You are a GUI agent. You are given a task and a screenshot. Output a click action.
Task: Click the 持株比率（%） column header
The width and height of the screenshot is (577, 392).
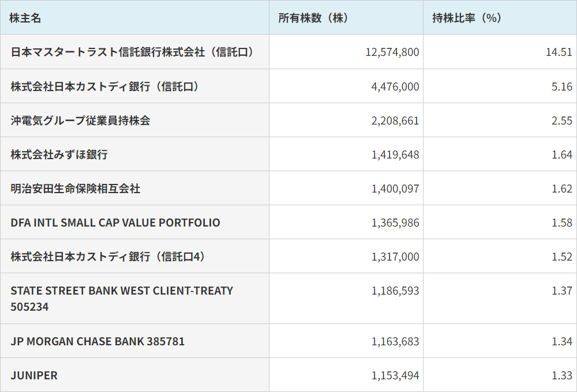pyautogui.click(x=500, y=18)
